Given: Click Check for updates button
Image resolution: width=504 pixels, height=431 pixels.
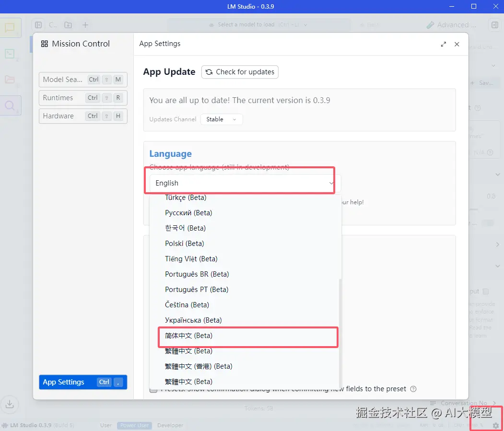Looking at the screenshot, I should click(x=240, y=71).
